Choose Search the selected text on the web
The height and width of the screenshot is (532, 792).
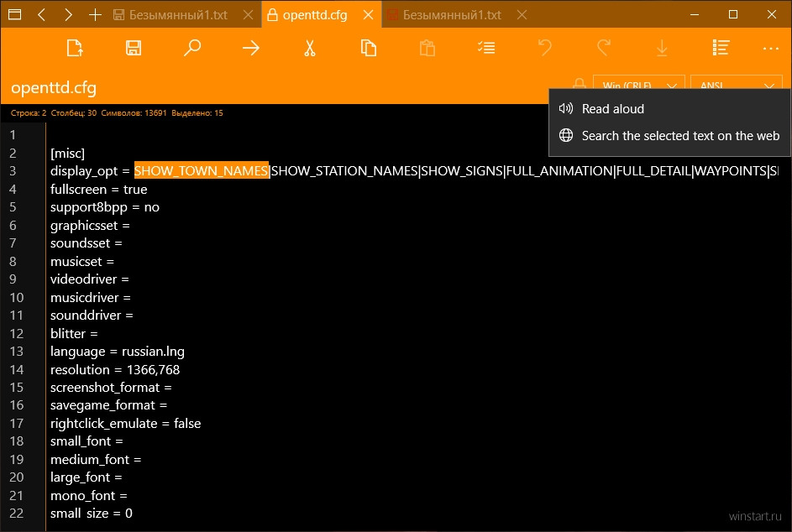pyautogui.click(x=669, y=136)
